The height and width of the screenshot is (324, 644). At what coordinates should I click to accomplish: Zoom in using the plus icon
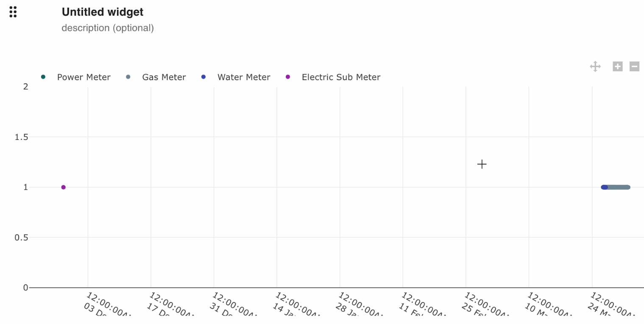tap(618, 67)
